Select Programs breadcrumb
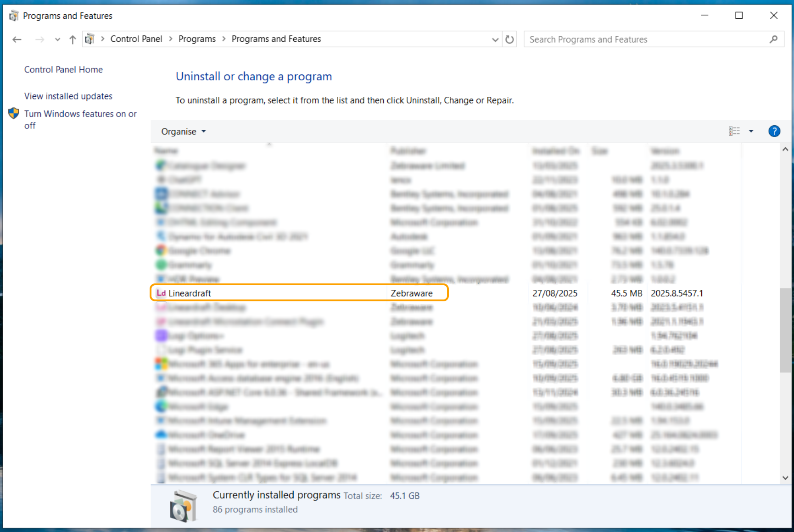794x532 pixels. coord(197,39)
